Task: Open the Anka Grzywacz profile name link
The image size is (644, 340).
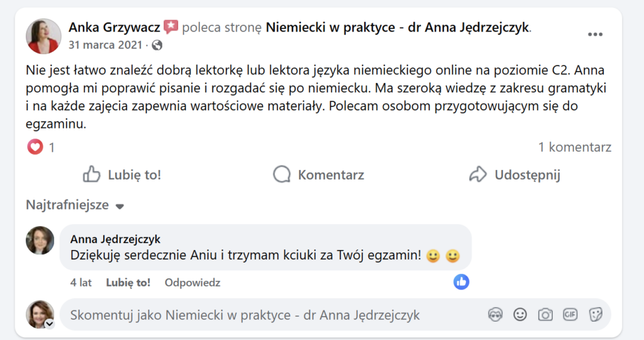Action: pos(114,27)
